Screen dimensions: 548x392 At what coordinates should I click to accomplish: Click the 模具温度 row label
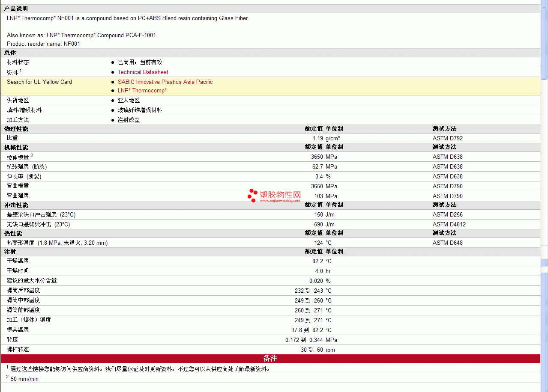click(x=18, y=330)
